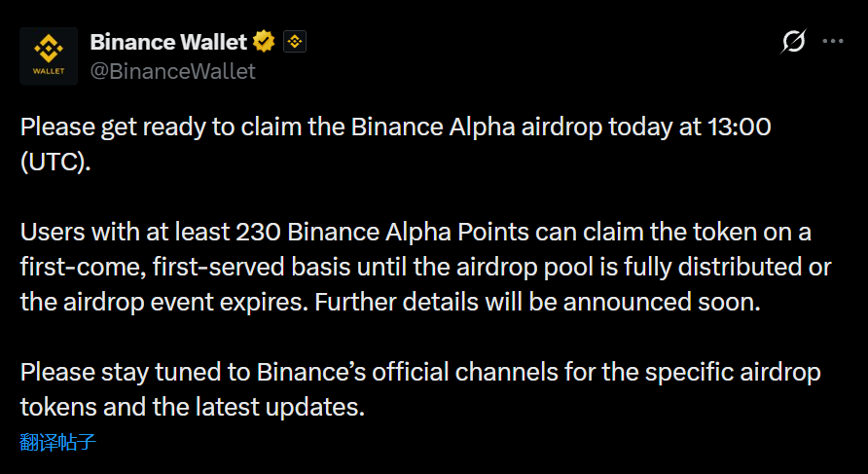The width and height of the screenshot is (868, 474).
Task: Click the 翻译帖子 translate post link
Action: tap(57, 443)
